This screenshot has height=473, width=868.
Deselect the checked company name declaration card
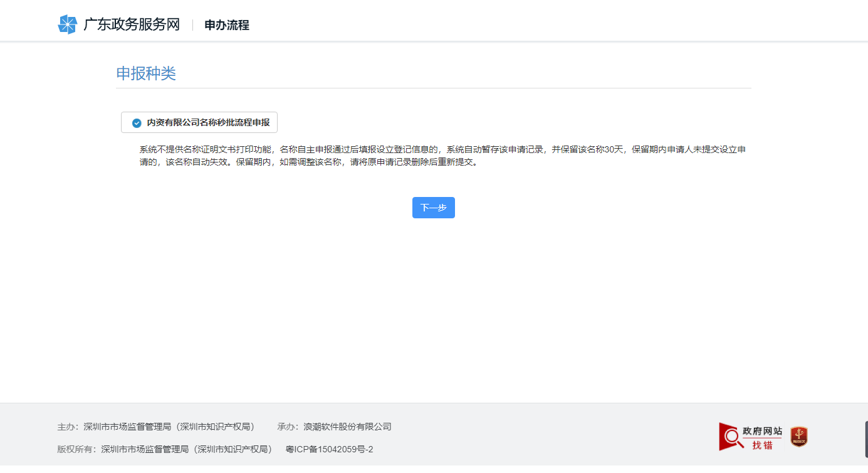click(199, 122)
